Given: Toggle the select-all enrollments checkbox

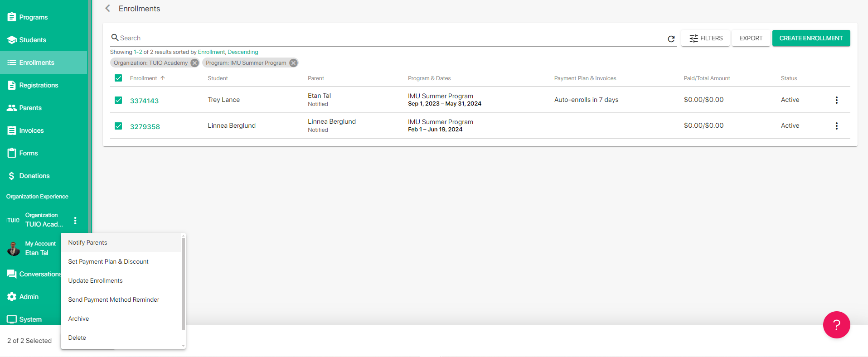Looking at the screenshot, I should click(x=118, y=78).
